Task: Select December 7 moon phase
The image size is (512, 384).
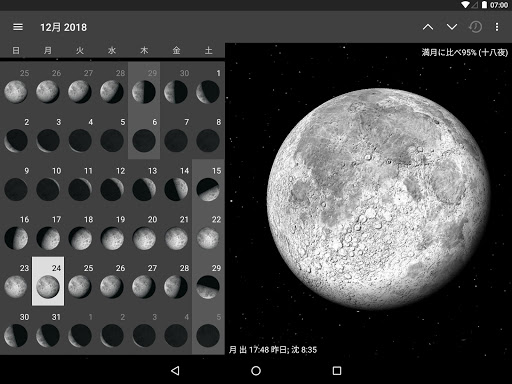Action: click(x=176, y=135)
